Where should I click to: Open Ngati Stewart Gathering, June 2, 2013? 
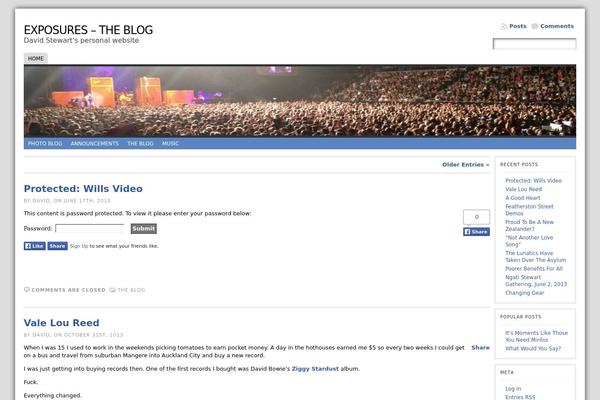[x=536, y=281]
